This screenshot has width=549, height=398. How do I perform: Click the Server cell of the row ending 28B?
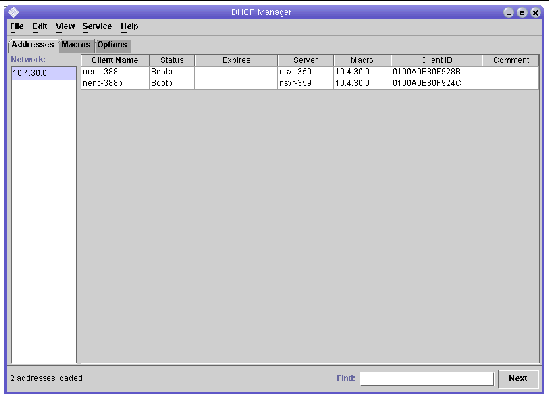click(306, 72)
